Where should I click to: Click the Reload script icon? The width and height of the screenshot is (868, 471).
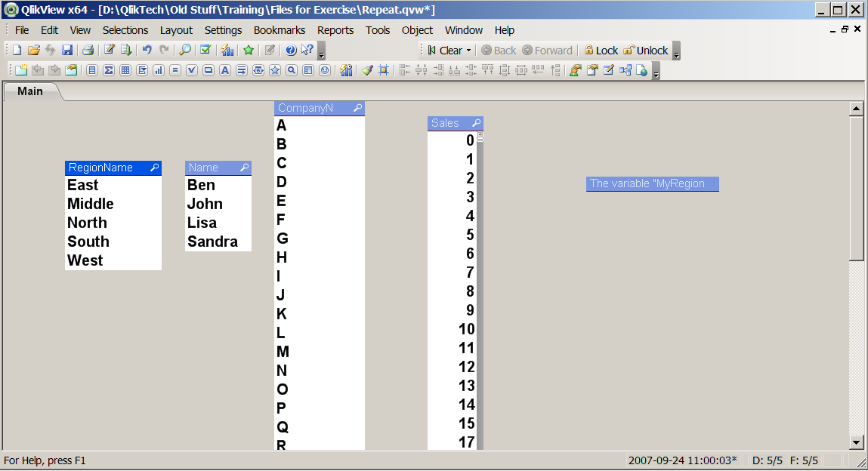(125, 51)
